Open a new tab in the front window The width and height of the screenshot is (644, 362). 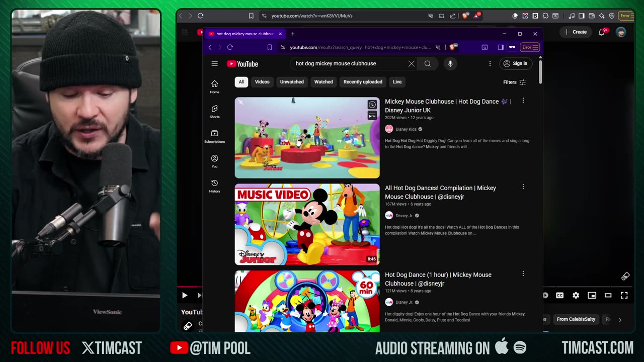tap(292, 34)
